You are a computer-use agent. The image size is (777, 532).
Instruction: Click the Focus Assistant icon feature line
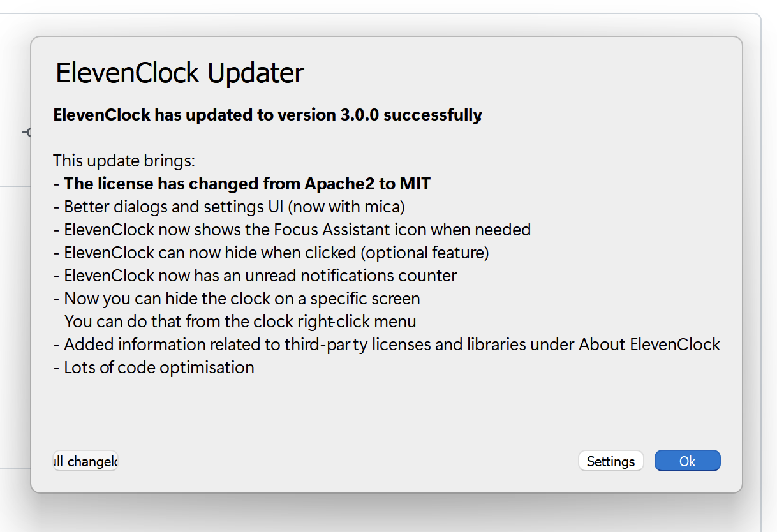coord(297,229)
